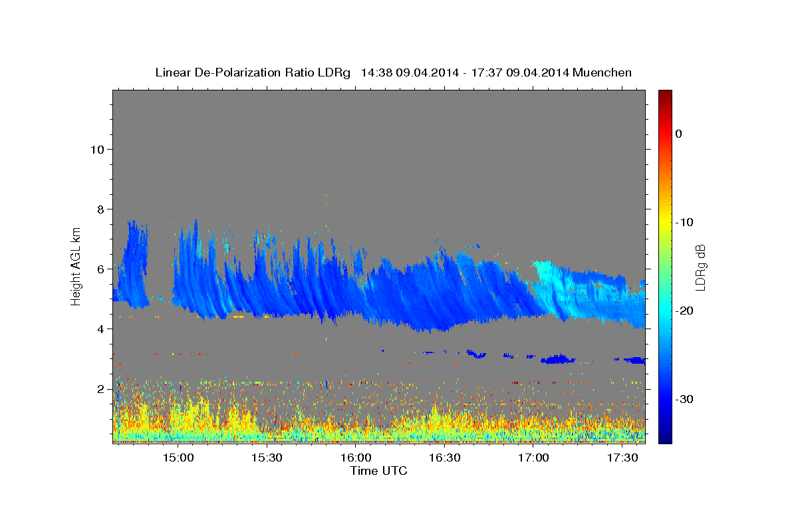
Task: Click the height tick label 2
Action: pyautogui.click(x=100, y=388)
